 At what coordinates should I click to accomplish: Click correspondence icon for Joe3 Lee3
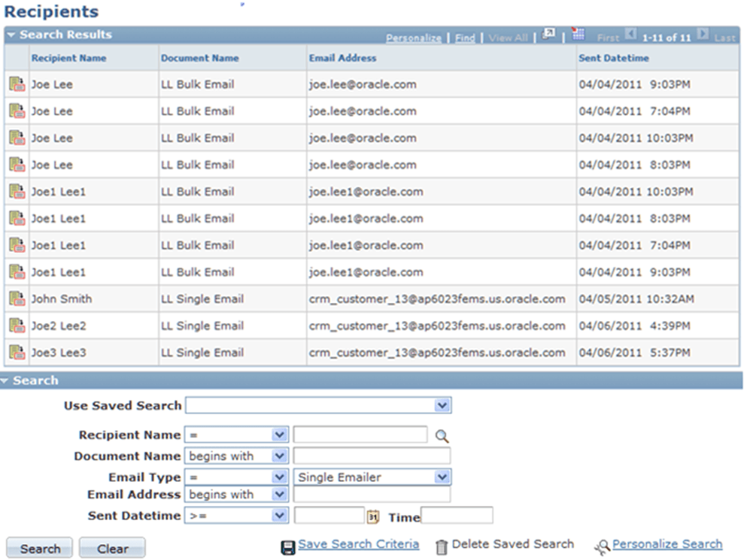15,353
